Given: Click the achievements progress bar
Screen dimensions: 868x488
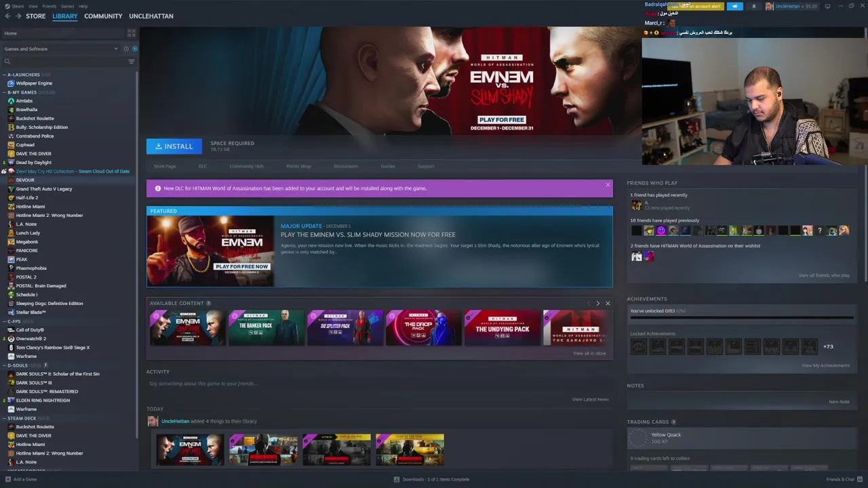Looking at the screenshot, I should (741, 317).
